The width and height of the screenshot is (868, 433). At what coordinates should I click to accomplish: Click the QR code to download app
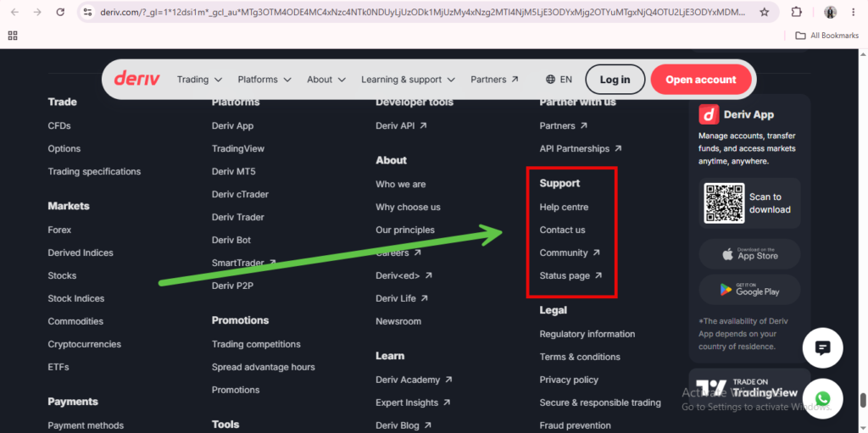(724, 203)
